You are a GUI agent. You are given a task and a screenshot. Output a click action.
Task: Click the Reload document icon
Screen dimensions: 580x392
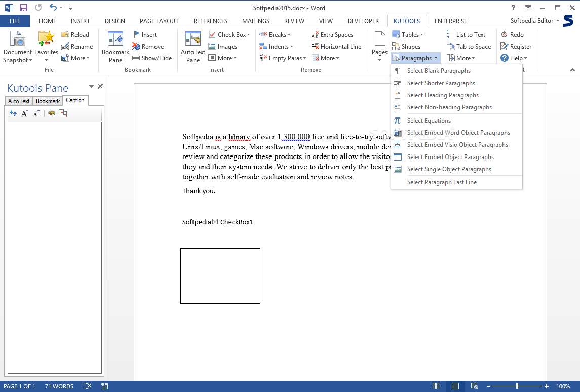pos(65,35)
